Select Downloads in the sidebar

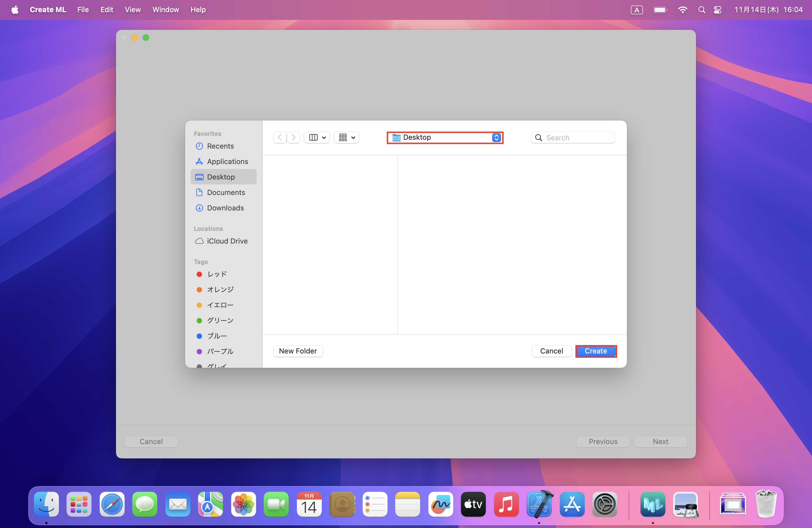tap(225, 208)
